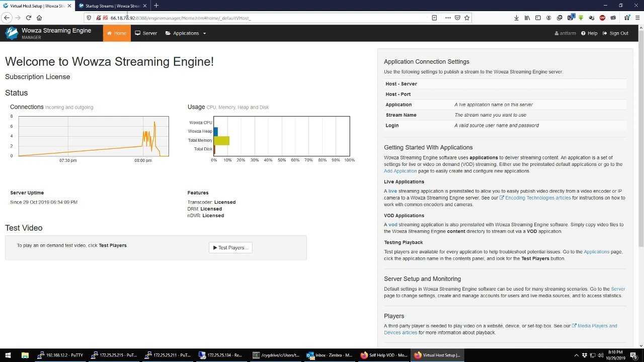Follow the Server page link
Screen dimensions: 644x362
[618, 289]
